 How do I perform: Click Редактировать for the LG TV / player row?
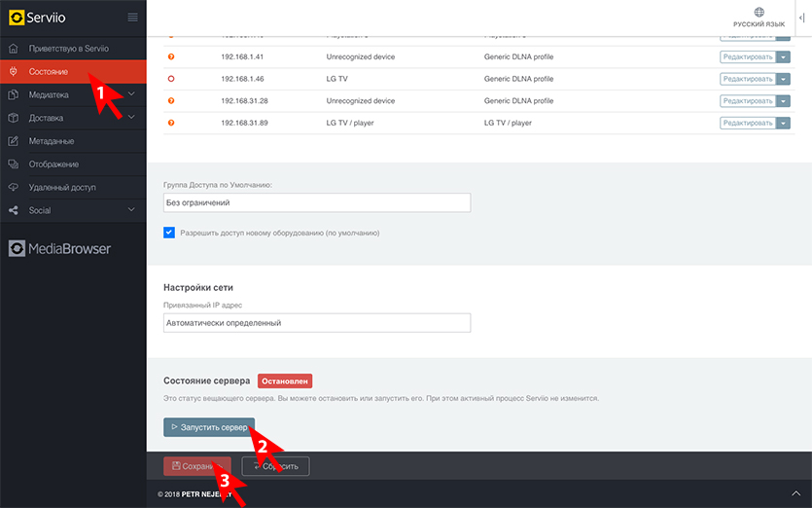(747, 123)
